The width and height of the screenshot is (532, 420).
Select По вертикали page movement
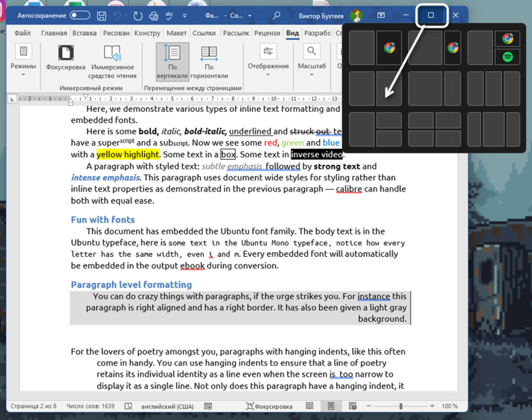click(x=172, y=61)
